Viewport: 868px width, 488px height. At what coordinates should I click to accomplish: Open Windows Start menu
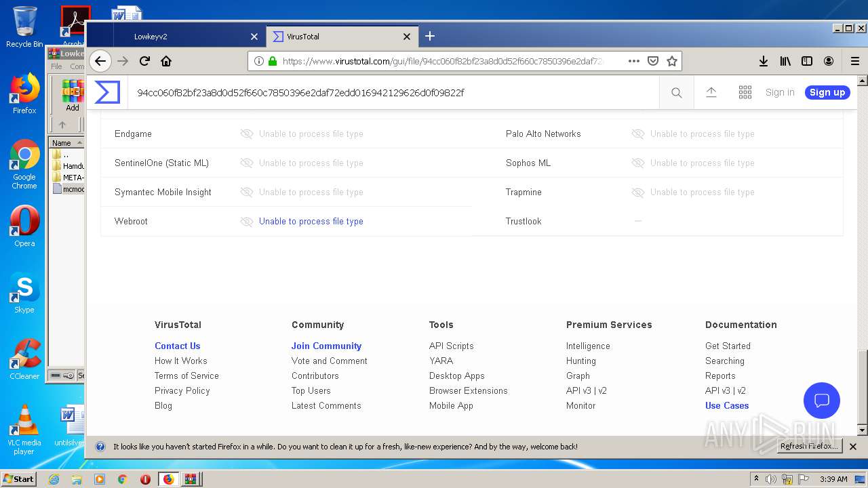coord(19,479)
